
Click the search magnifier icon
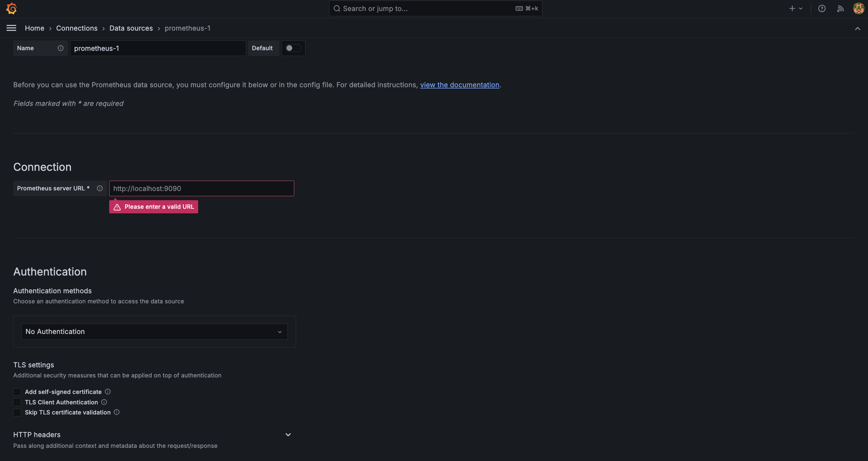pyautogui.click(x=337, y=9)
